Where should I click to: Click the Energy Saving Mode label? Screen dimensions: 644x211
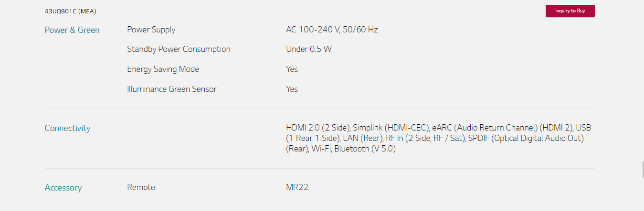point(163,69)
